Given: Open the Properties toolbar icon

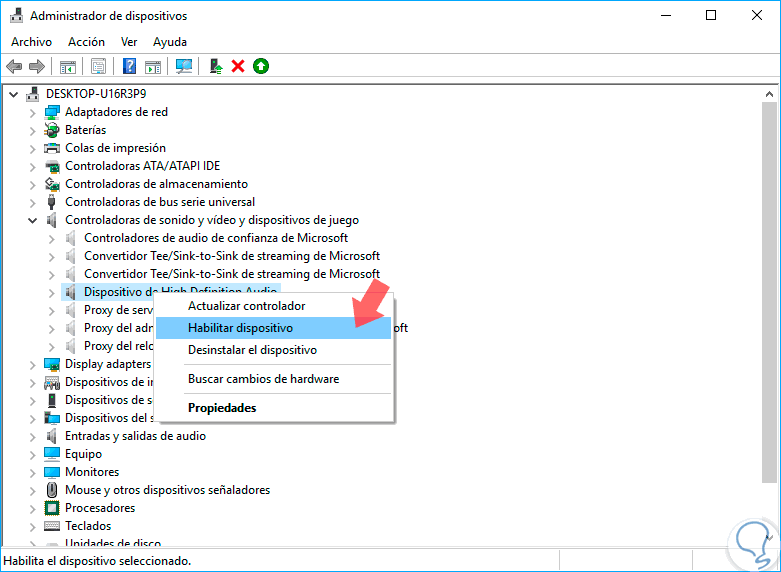Looking at the screenshot, I should pyautogui.click(x=98, y=66).
